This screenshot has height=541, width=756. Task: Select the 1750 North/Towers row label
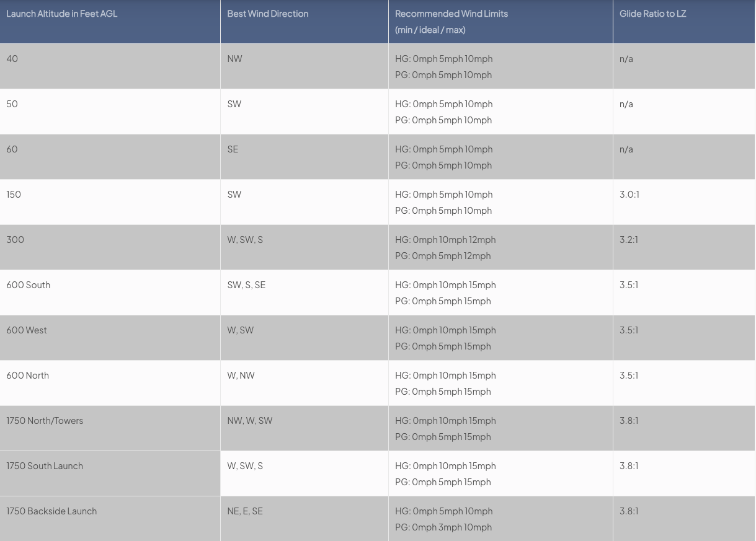coord(110,428)
